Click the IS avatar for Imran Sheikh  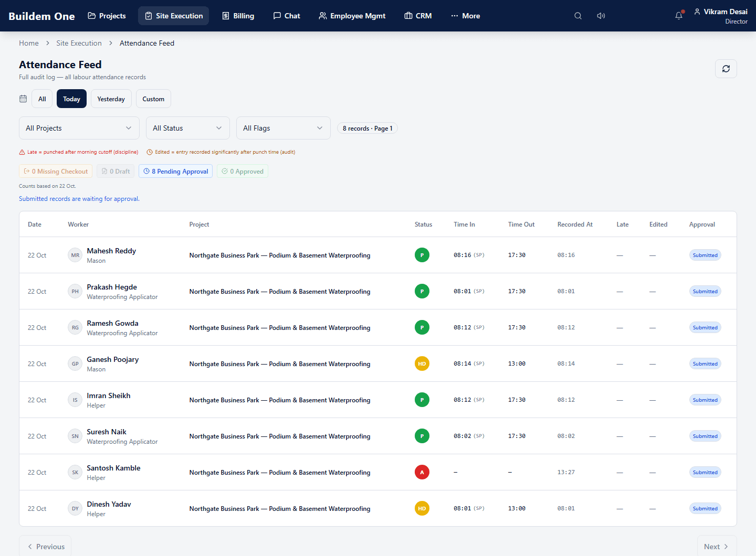75,400
